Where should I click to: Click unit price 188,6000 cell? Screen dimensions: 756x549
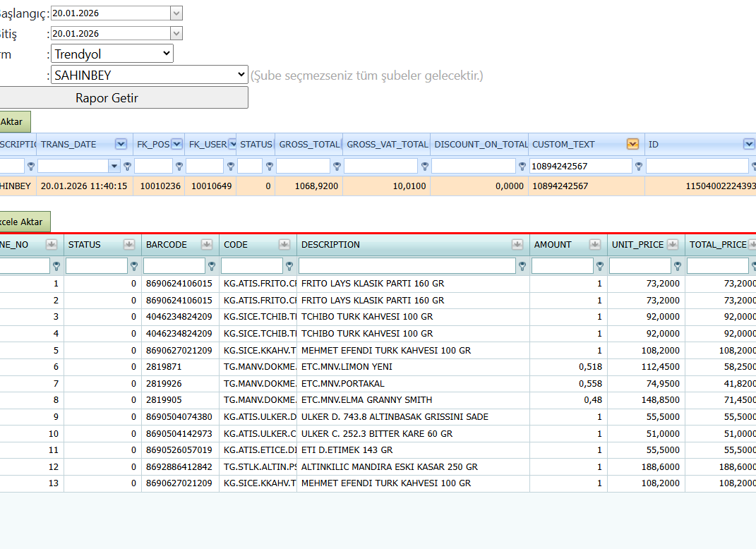click(x=646, y=467)
